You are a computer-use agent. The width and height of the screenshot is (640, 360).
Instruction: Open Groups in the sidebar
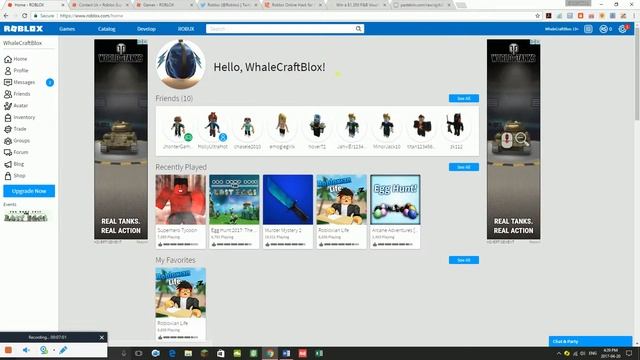pyautogui.click(x=17, y=141)
